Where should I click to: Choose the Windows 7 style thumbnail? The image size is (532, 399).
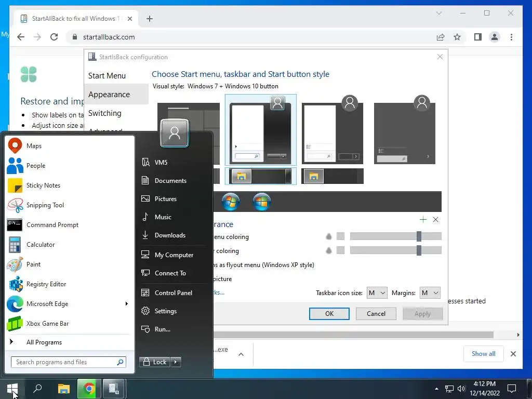coord(261,130)
